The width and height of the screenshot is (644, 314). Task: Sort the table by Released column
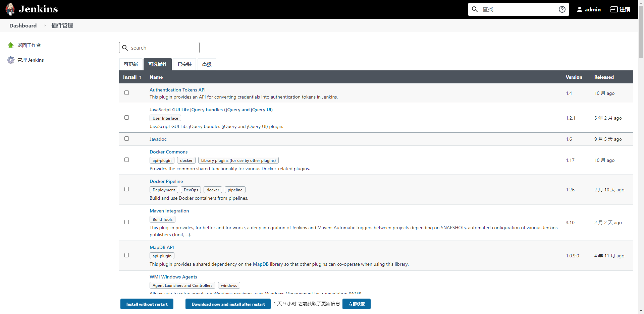(x=604, y=77)
